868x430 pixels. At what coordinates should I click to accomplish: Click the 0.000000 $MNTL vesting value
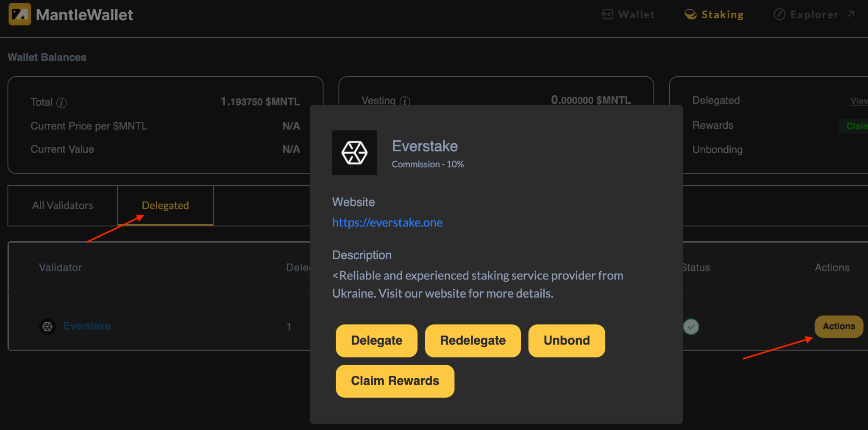coord(591,100)
